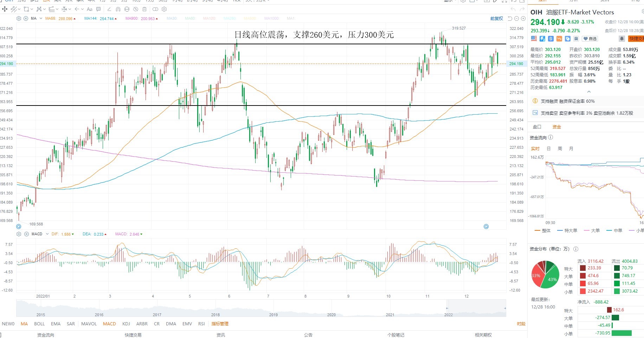The image size is (644, 338).
Task: Collapse quote details with the chevron
Action: 589,92
